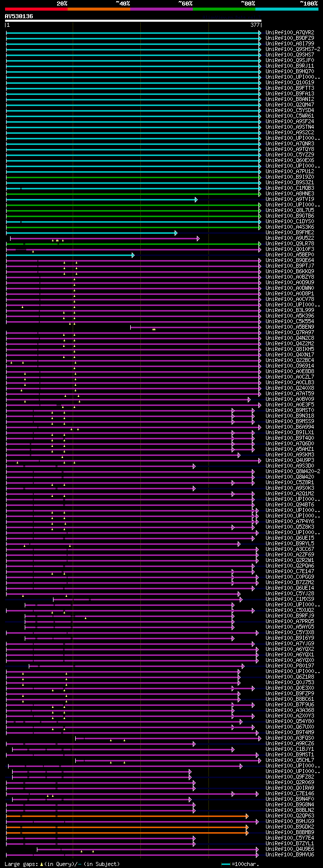Screen dimensions: 323x868
Task: Click the label UniRef100_C1MQB3
Action: (x=290, y=188)
